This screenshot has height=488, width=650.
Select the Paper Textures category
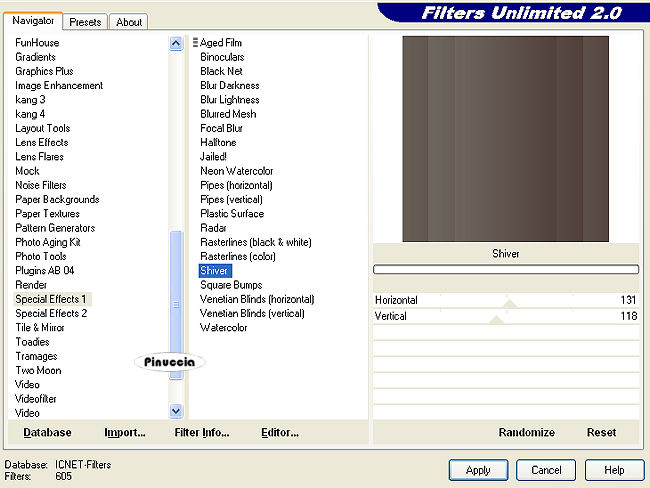tap(48, 214)
